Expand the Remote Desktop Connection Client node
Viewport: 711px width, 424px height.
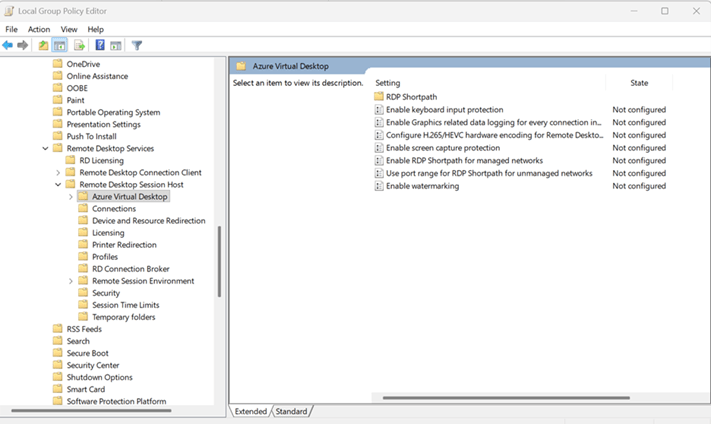(58, 172)
